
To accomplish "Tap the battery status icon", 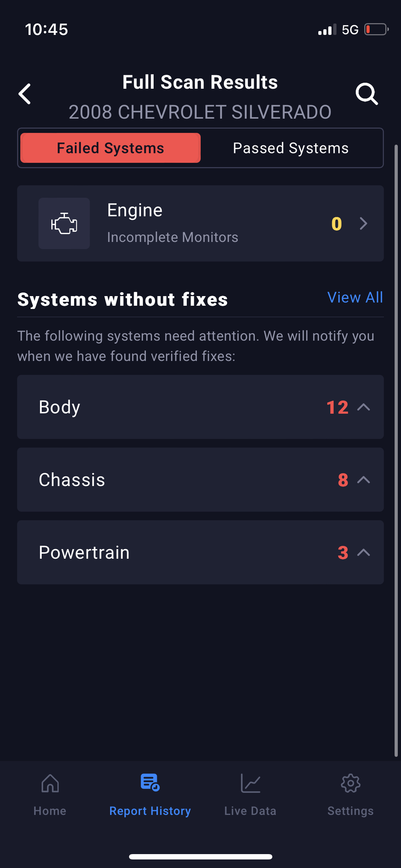I will (376, 30).
